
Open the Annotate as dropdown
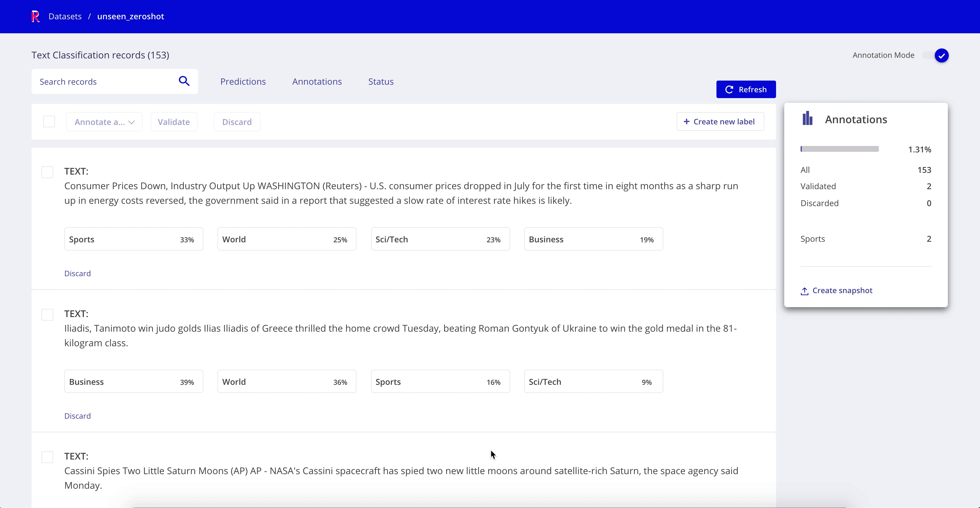click(x=104, y=122)
